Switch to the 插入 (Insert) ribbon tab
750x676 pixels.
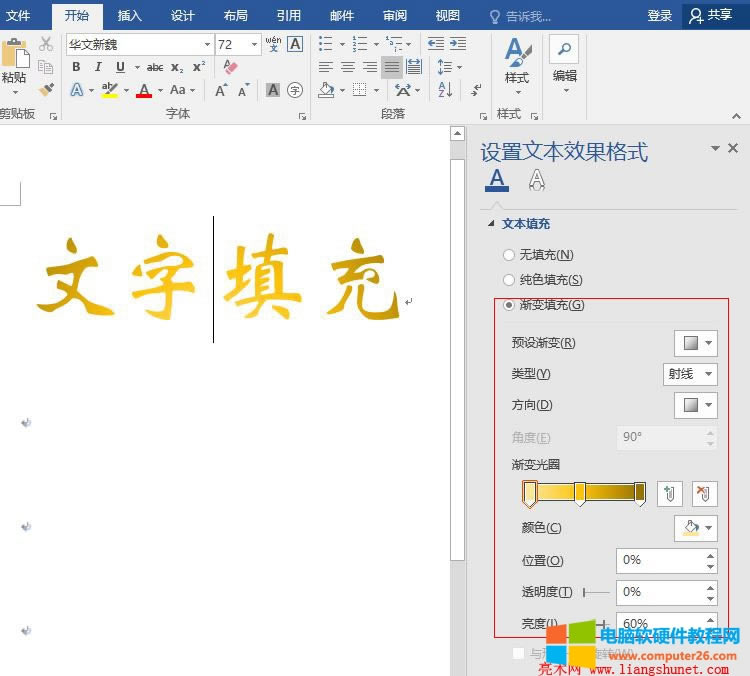coord(130,15)
